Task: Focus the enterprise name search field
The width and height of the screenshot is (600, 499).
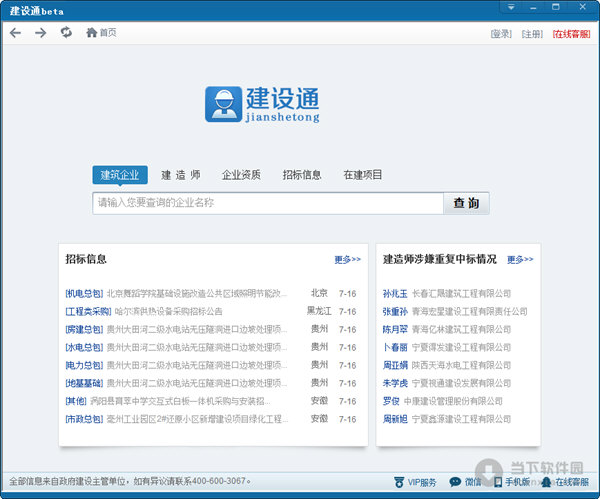Action: pos(268,203)
